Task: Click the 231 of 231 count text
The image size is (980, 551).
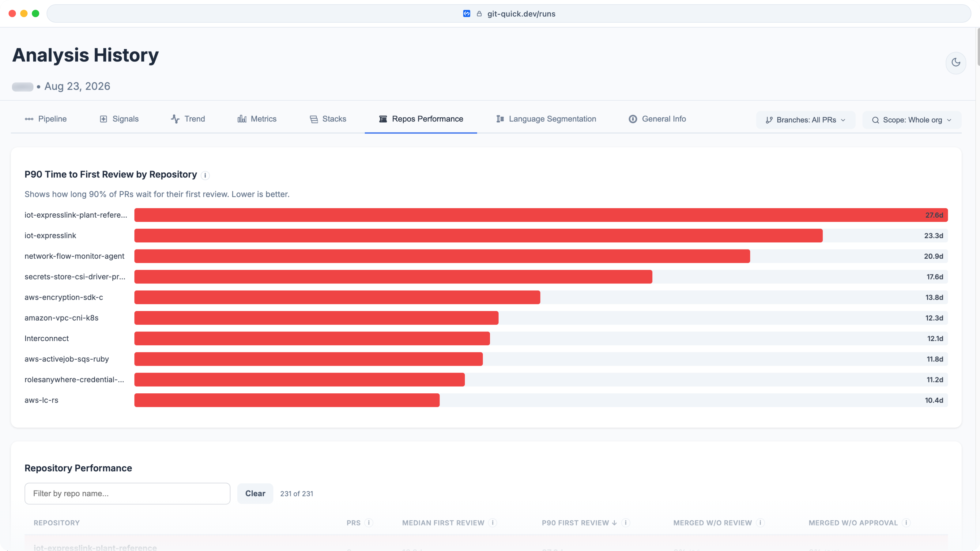Action: point(296,493)
